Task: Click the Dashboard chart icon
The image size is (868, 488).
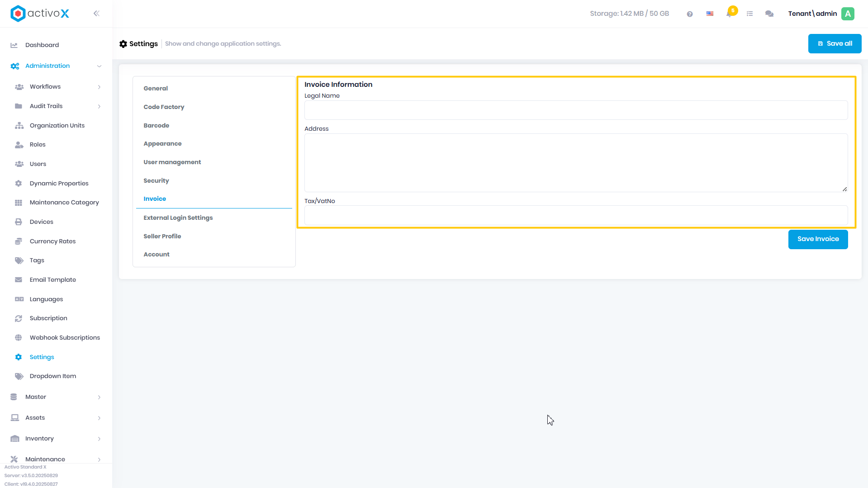Action: coord(14,45)
